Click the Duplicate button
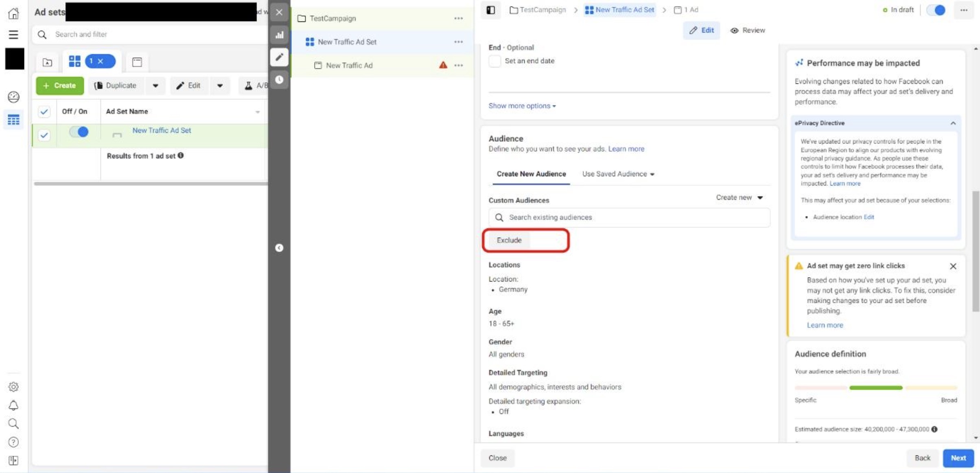Image resolution: width=980 pixels, height=473 pixels. [x=116, y=85]
